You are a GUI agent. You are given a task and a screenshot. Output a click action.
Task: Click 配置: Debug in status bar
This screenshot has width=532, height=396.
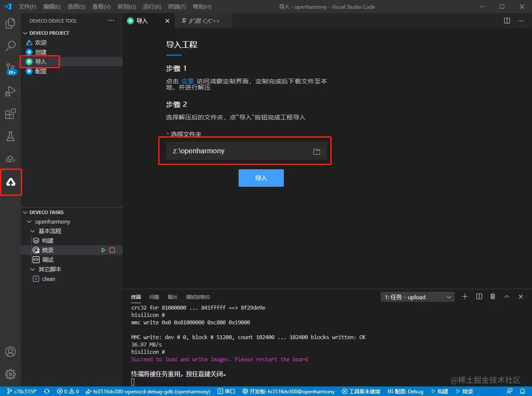coord(405,391)
